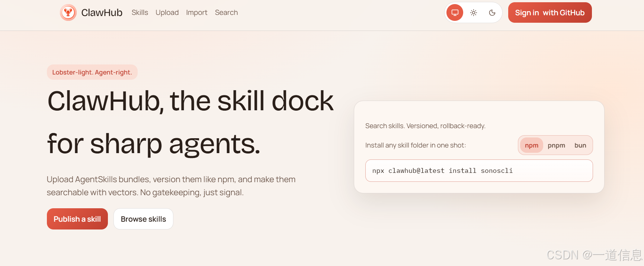
Task: Click the Publish a skill button
Action: (77, 219)
